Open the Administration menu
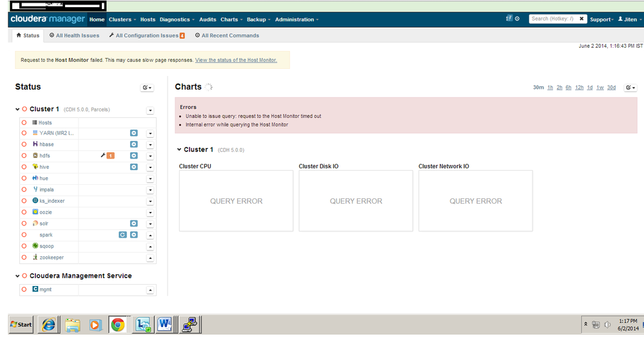 tap(297, 19)
